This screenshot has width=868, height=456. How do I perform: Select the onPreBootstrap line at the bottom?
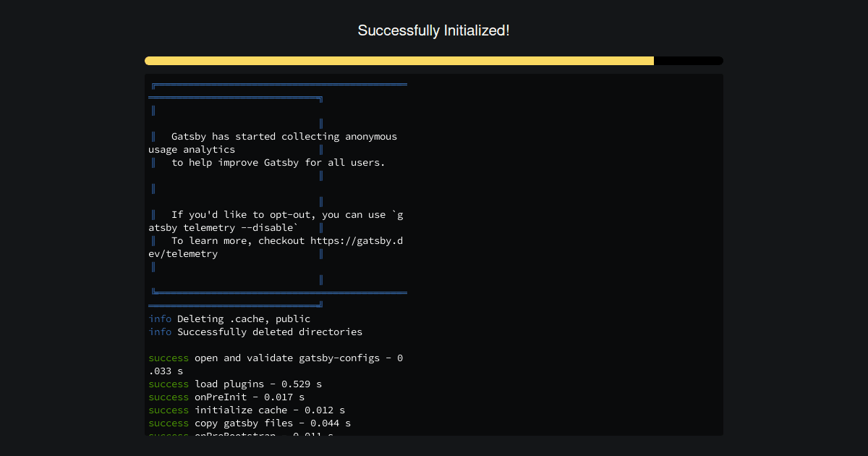click(x=250, y=435)
